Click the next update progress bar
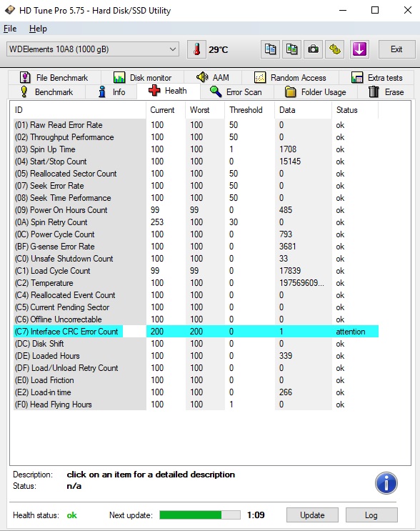Viewport: 420px width, 531px height. point(200,515)
